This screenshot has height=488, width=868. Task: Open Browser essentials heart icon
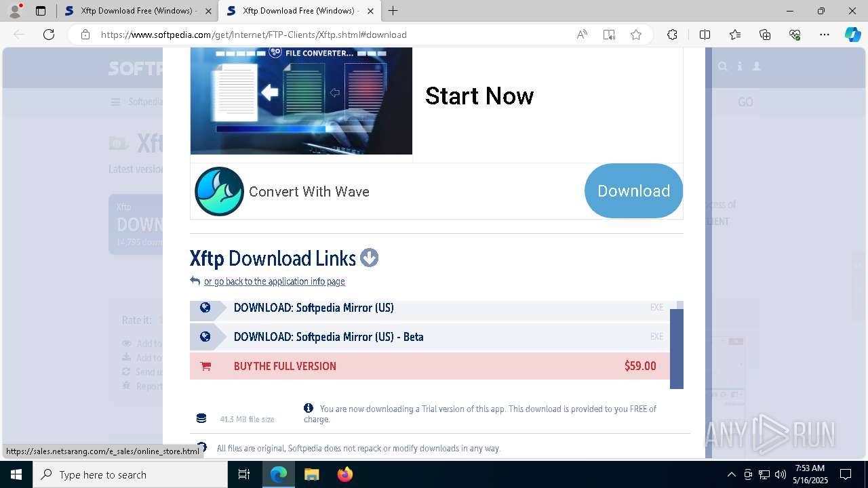pos(795,35)
